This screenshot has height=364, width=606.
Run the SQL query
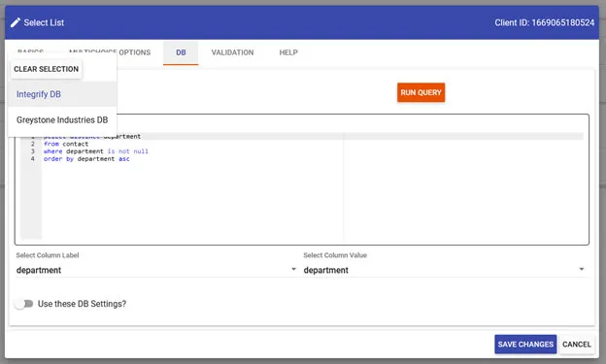pyautogui.click(x=421, y=93)
